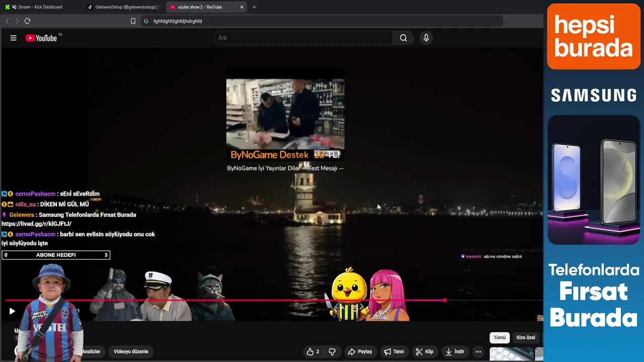The height and width of the screenshot is (362, 644).
Task: Click the Gelewera chat username
Action: (22, 215)
